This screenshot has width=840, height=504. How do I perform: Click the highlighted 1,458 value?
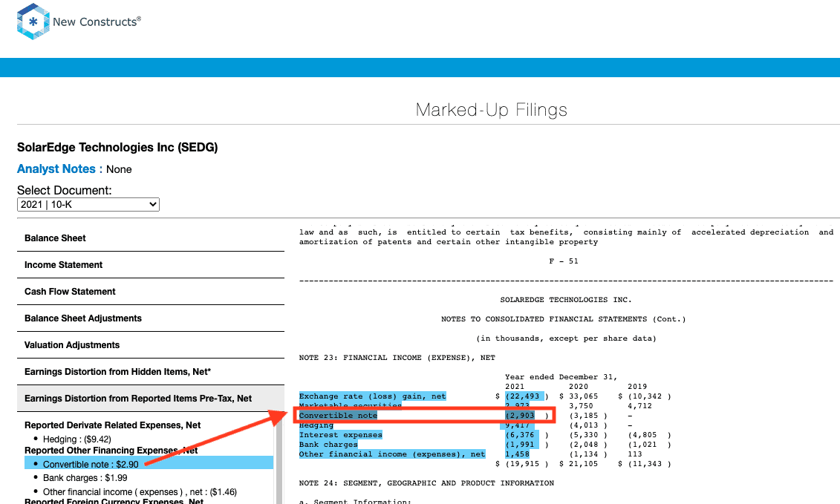(518, 454)
